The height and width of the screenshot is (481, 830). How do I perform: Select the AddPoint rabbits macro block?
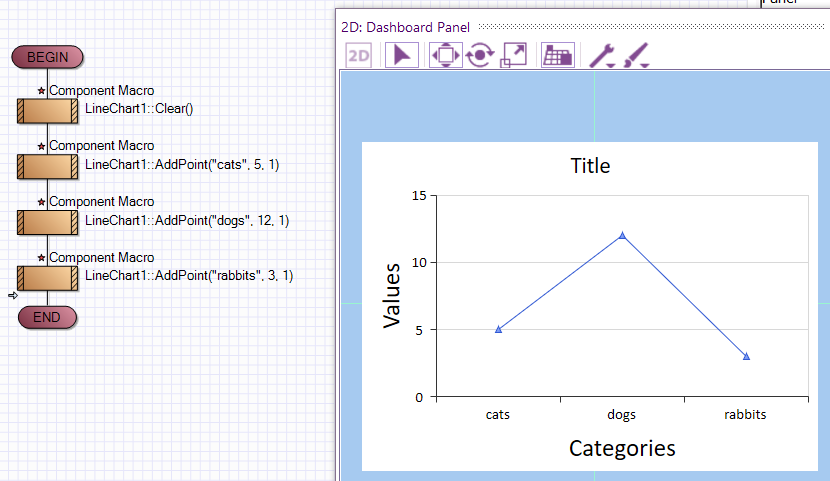click(x=48, y=276)
